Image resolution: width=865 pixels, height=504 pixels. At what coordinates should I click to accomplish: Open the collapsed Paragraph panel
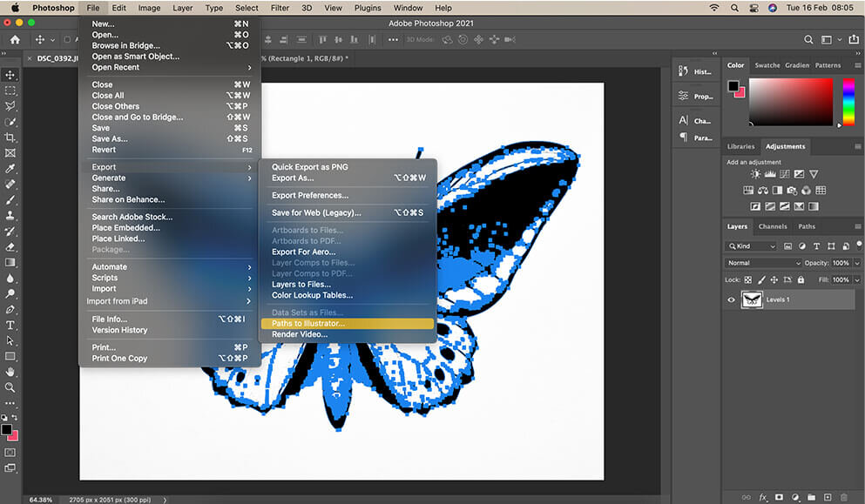click(694, 138)
